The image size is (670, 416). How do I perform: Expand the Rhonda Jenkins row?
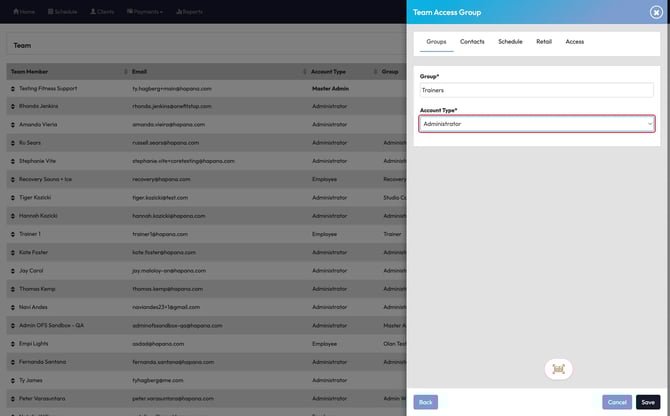[13, 107]
